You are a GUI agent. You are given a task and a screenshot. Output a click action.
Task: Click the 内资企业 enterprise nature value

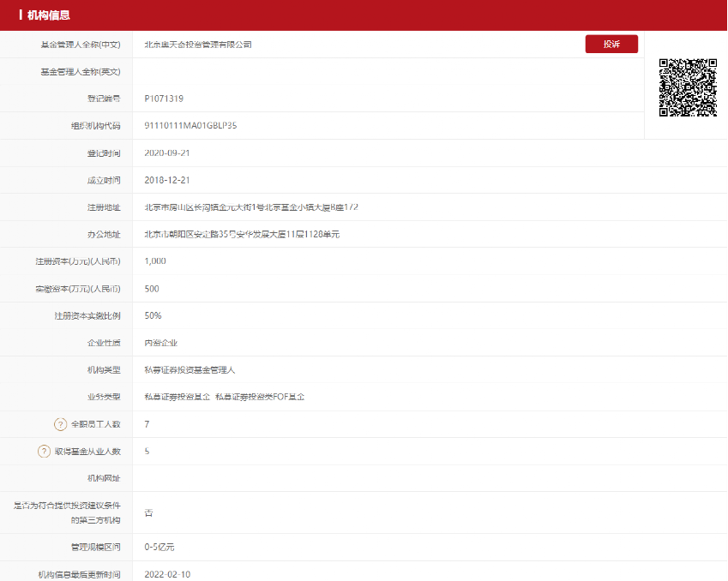[x=161, y=343]
